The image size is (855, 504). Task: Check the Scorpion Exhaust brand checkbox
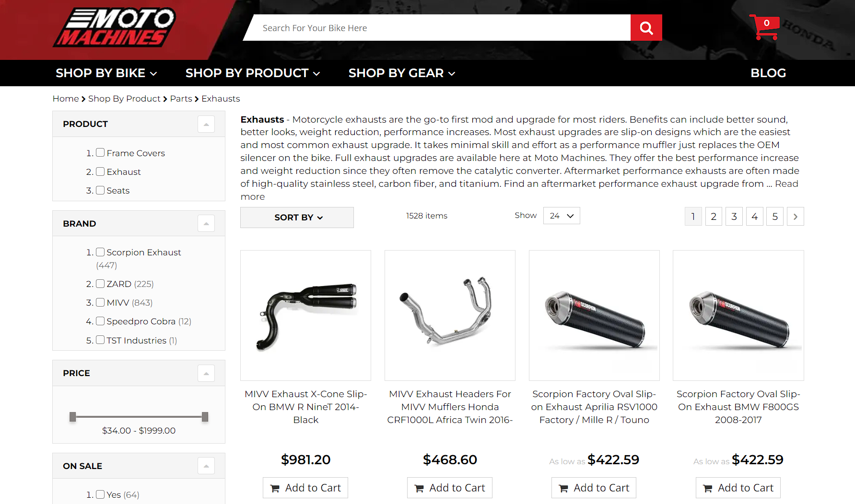pos(100,252)
